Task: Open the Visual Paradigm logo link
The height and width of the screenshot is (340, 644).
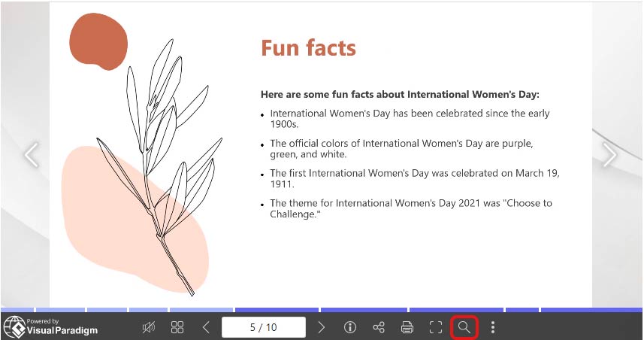Action: (x=51, y=326)
